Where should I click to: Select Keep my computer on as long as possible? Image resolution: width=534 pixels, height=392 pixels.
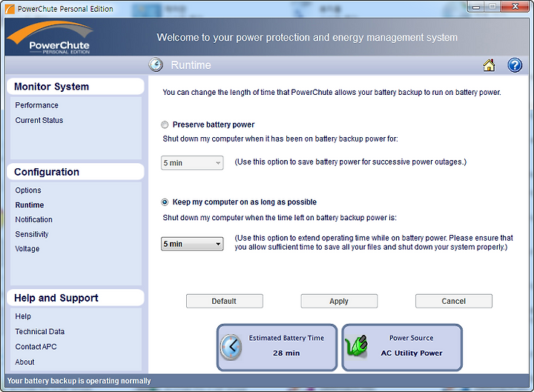[165, 202]
